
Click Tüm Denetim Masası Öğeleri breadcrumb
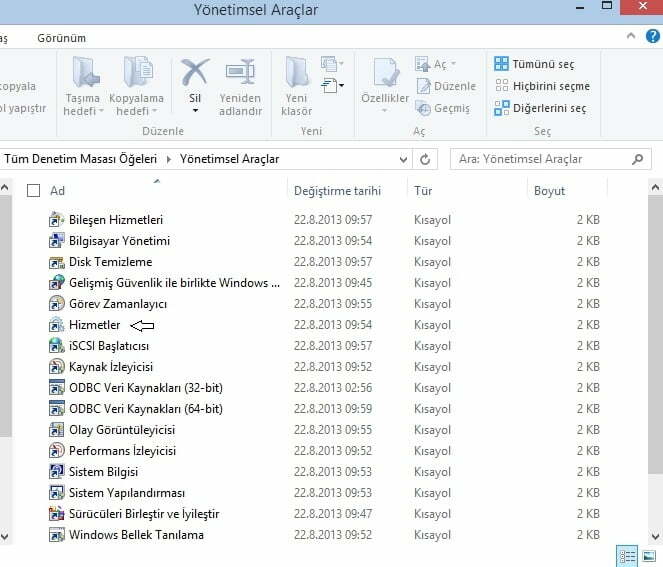(80, 159)
